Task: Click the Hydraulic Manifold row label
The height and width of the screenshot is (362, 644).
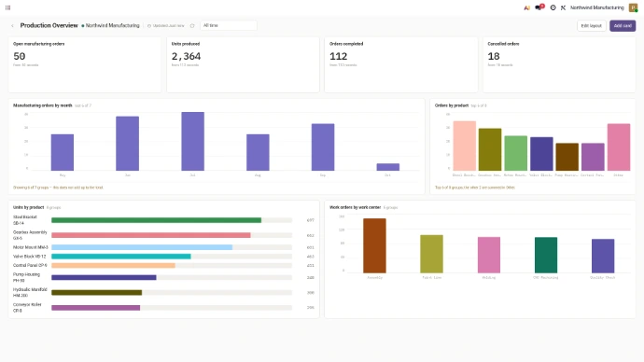Action: pos(30,292)
